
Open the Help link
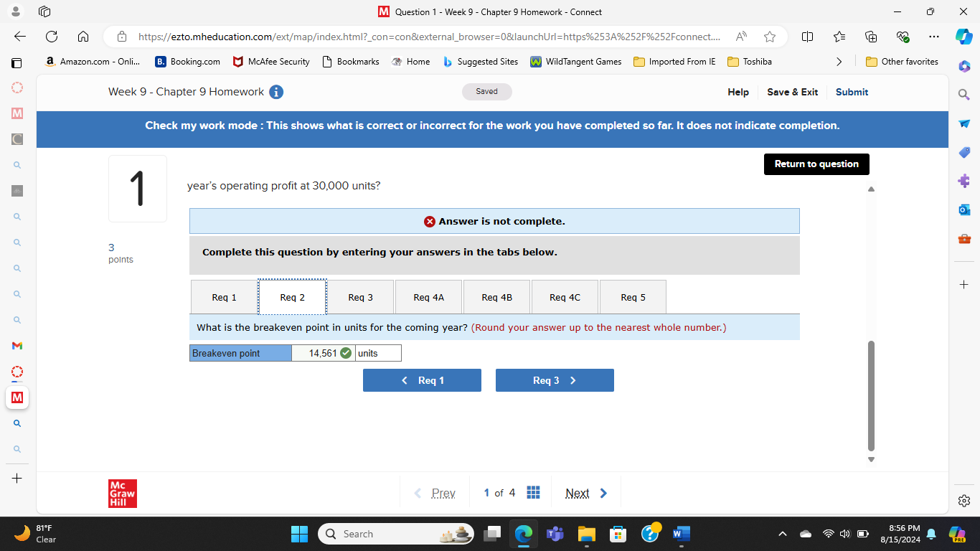tap(738, 92)
